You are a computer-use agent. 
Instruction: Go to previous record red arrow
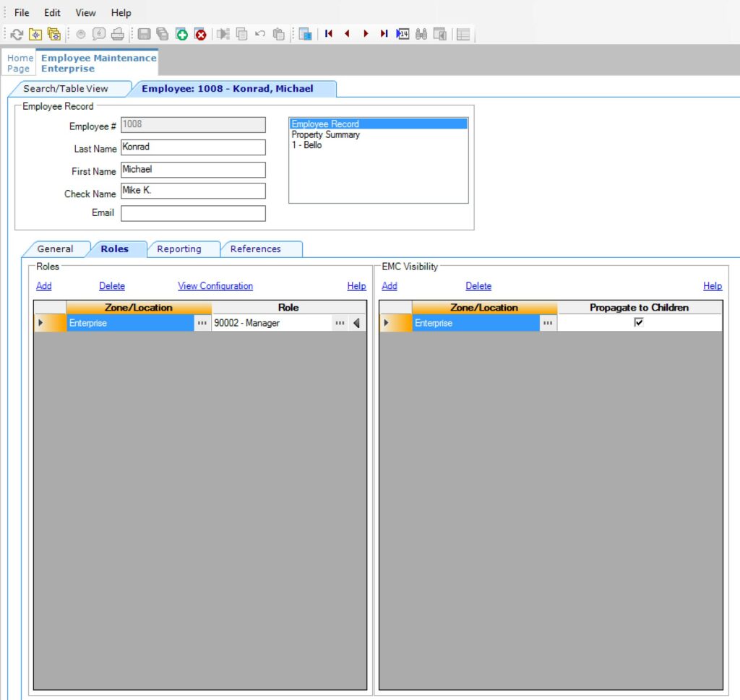point(348,33)
